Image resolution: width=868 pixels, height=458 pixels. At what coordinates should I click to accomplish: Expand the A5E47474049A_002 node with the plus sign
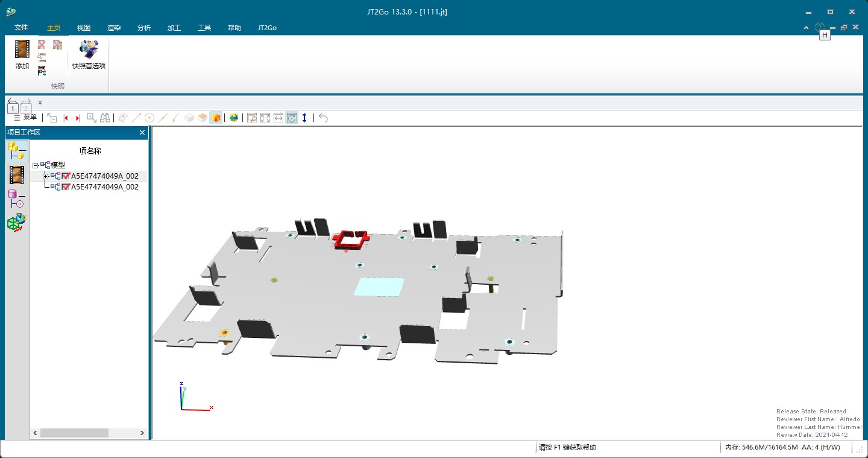46,176
